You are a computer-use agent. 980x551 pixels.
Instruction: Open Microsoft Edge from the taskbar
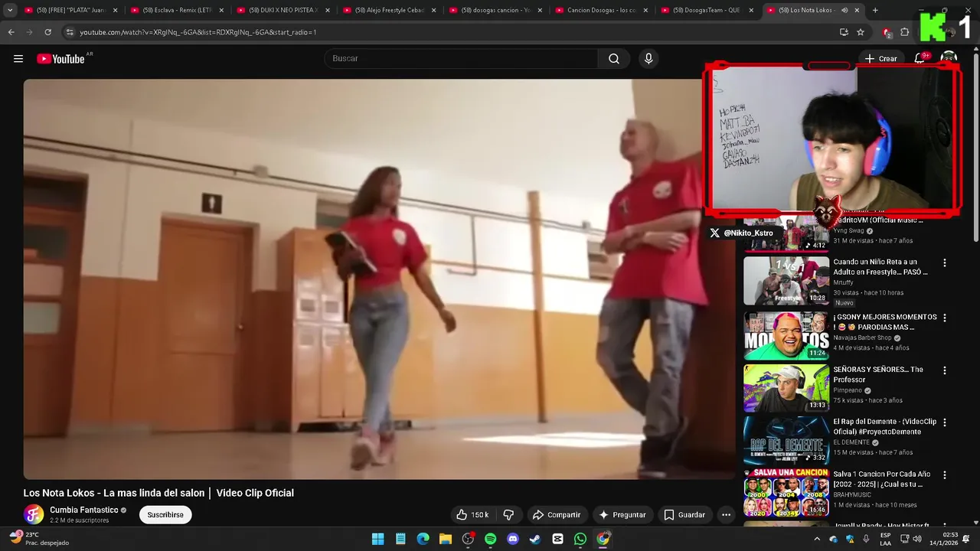coord(423,539)
